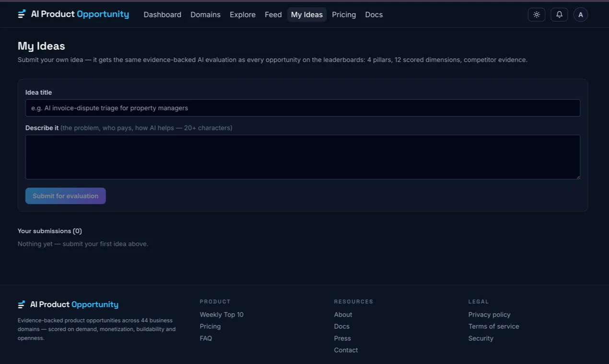The width and height of the screenshot is (609, 364).
Task: Click the Your submissions (0) label
Action: [50, 231]
